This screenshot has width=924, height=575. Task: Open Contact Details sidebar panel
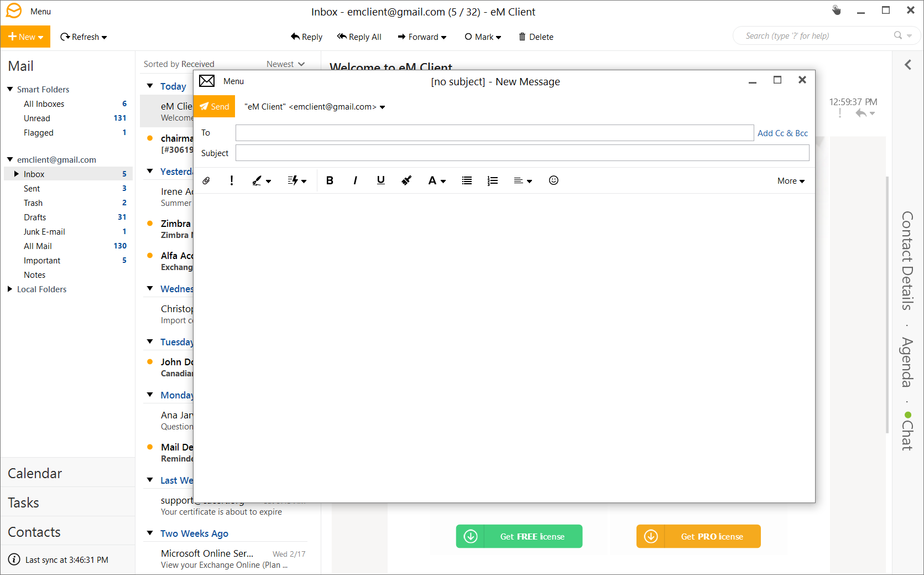click(907, 261)
